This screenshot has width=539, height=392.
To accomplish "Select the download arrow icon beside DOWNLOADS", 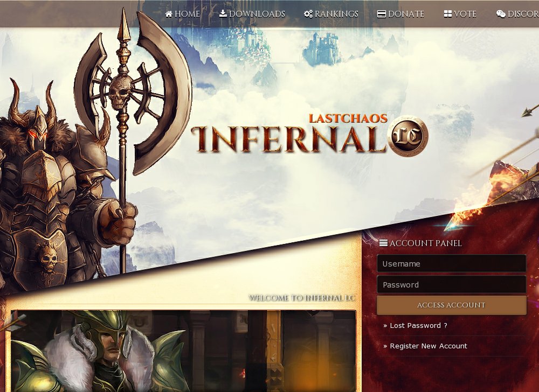I will [224, 14].
